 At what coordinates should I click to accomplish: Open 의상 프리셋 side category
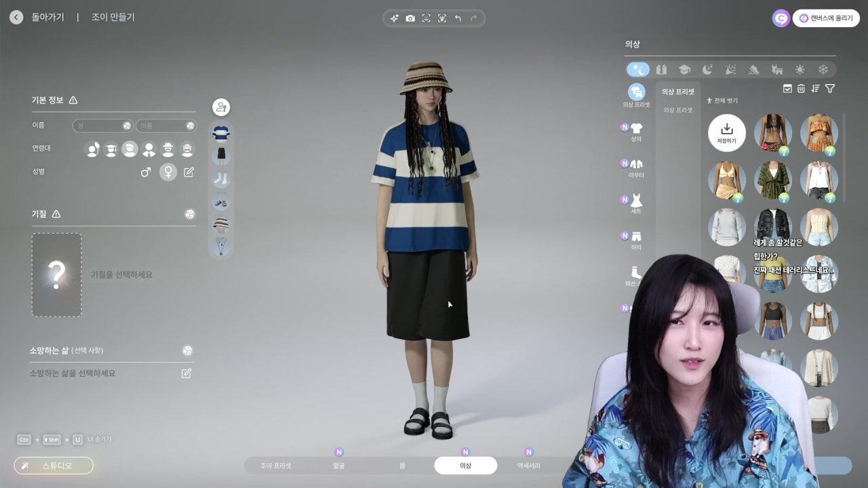(x=637, y=96)
